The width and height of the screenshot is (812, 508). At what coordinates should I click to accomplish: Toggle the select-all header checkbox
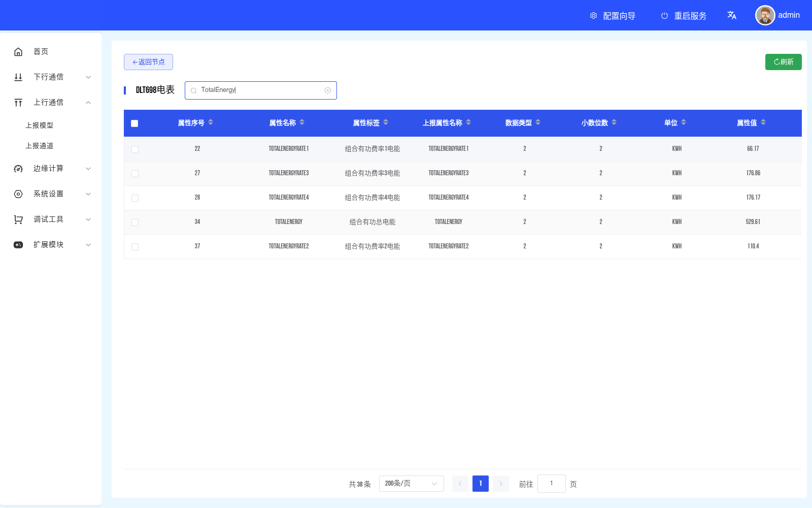(x=134, y=123)
